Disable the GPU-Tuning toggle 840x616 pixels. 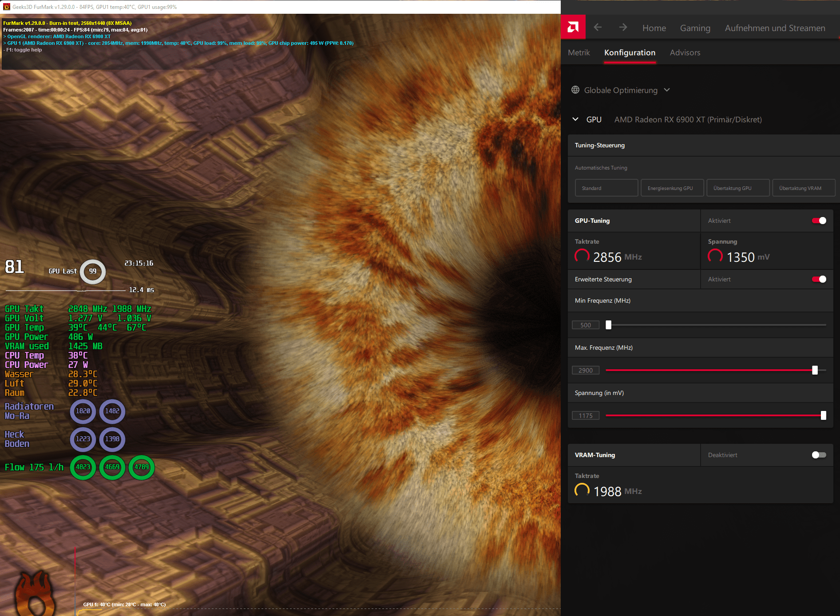pos(819,221)
